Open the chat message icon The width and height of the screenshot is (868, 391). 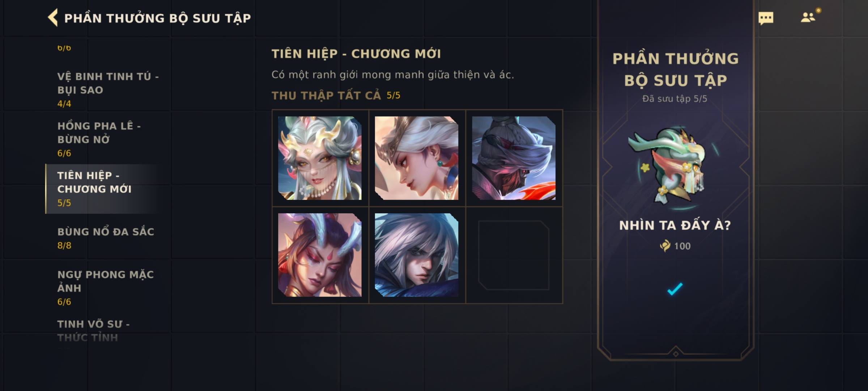point(766,18)
